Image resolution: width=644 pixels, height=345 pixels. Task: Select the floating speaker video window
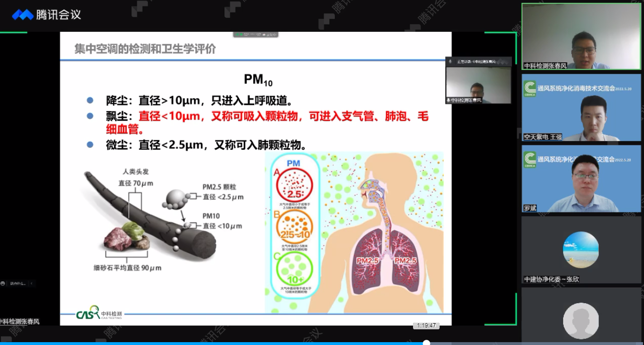[478, 83]
